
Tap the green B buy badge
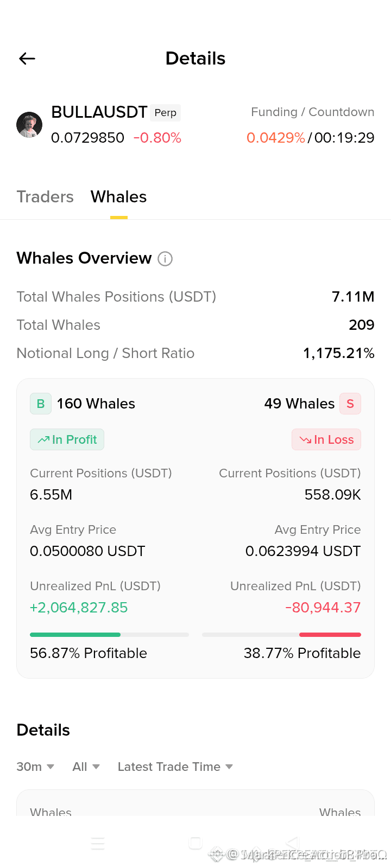[41, 404]
